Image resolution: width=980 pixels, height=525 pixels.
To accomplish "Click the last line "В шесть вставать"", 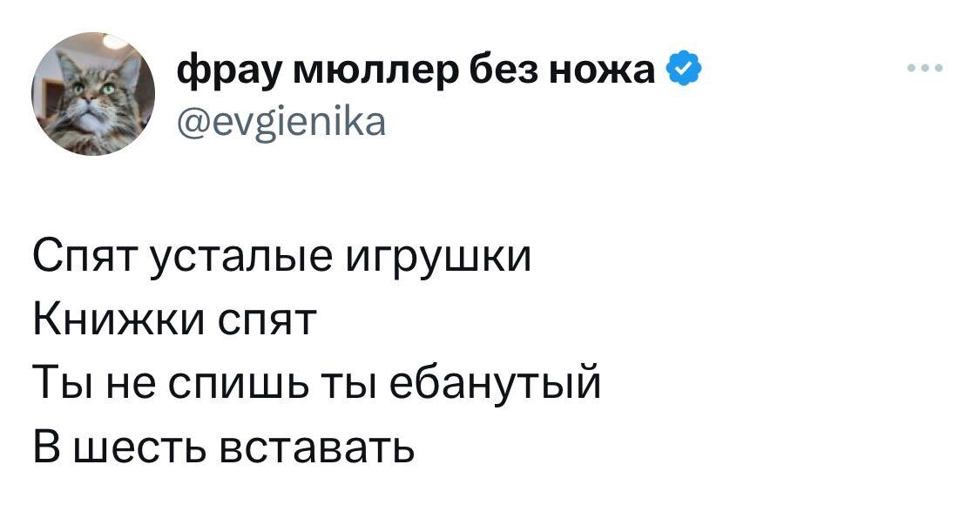I will (222, 447).
